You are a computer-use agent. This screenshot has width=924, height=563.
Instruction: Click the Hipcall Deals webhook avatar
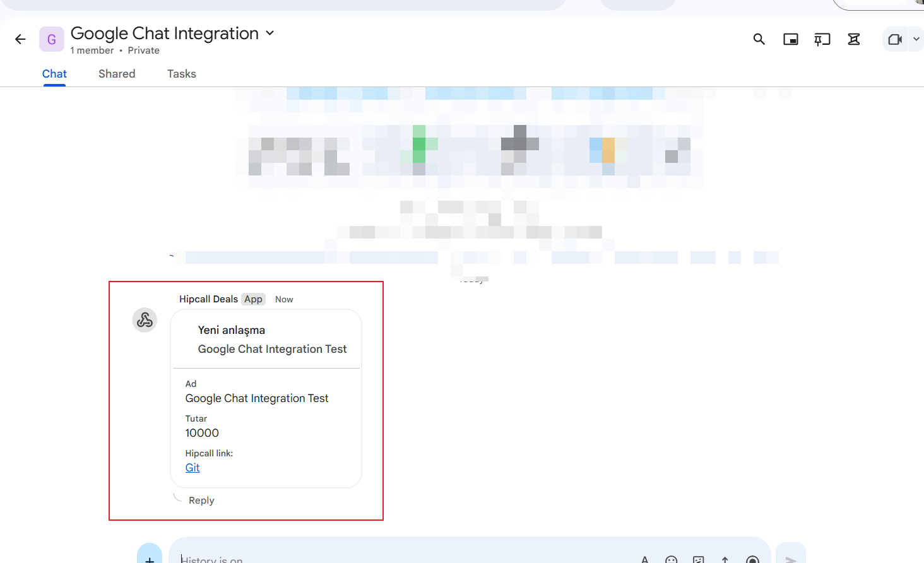click(x=145, y=320)
